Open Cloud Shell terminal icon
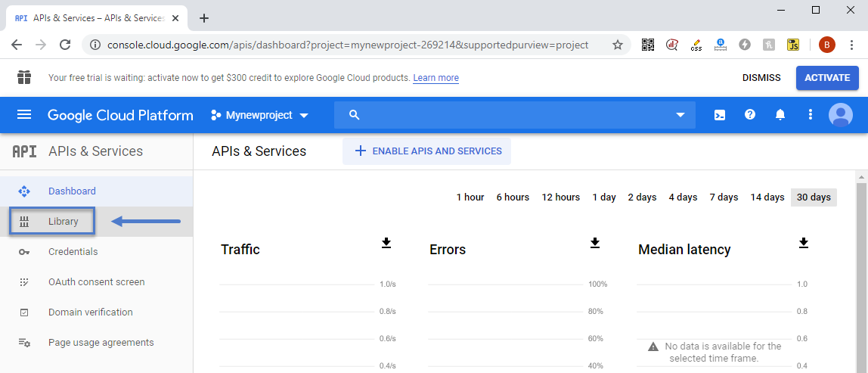Screen dimensions: 868x373 tap(720, 115)
